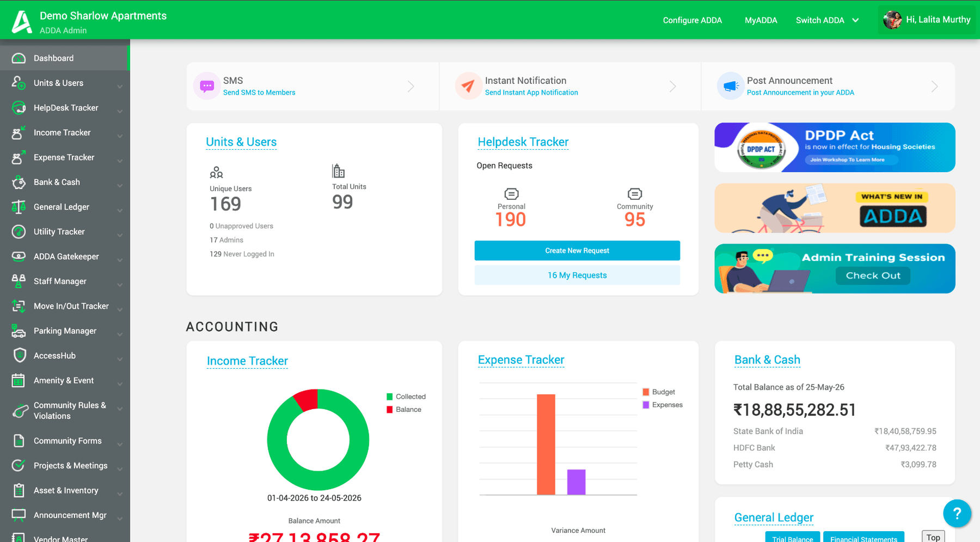
Task: Click the Staff Manager people icon
Action: click(19, 281)
